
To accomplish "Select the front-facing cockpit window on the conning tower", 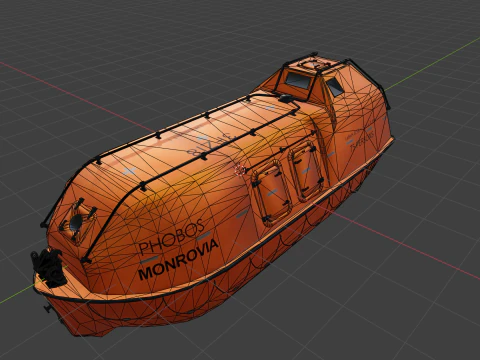I will coord(298,80).
